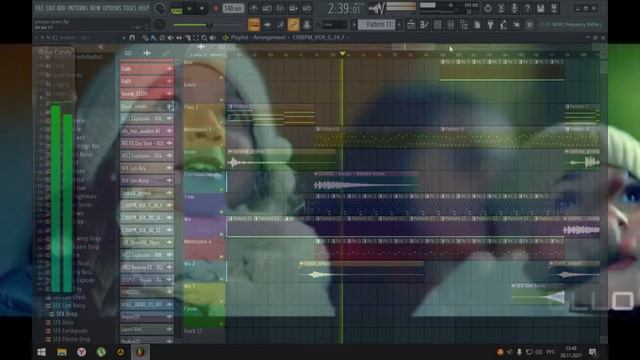Open the plugin picker plug icon
Screen dimensions: 640x360
tap(490, 25)
